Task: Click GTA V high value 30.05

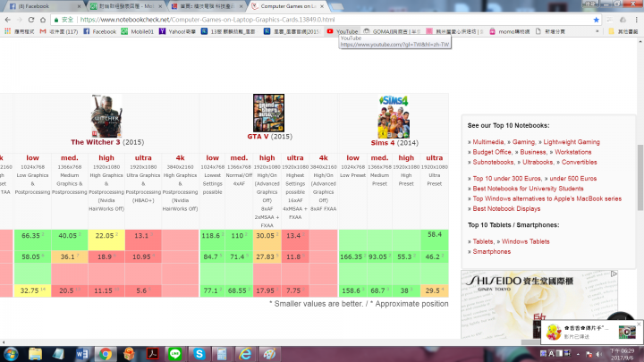Action: (x=267, y=236)
